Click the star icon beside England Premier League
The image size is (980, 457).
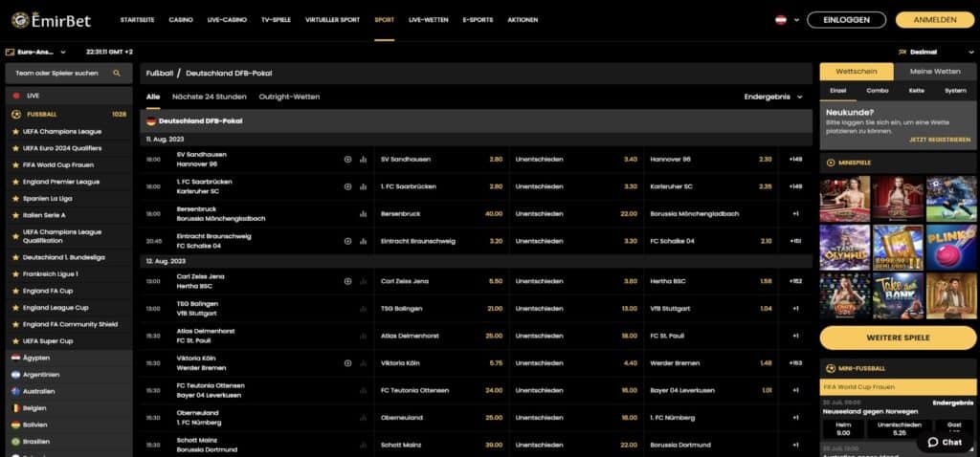(16, 182)
